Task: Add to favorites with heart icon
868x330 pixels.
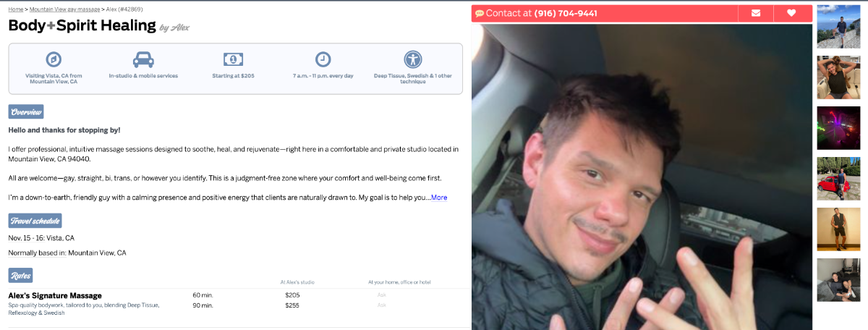Action: 792,13
